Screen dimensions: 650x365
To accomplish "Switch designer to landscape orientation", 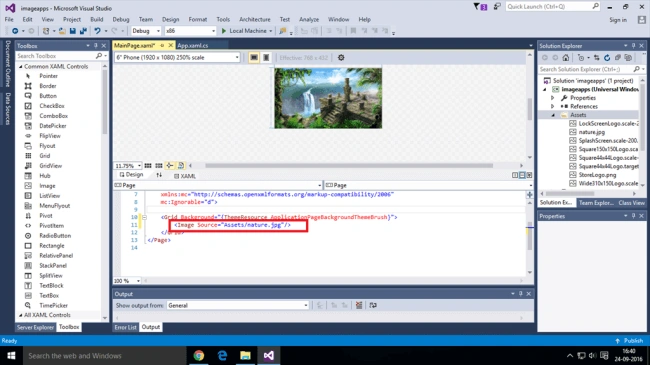I will 254,58.
